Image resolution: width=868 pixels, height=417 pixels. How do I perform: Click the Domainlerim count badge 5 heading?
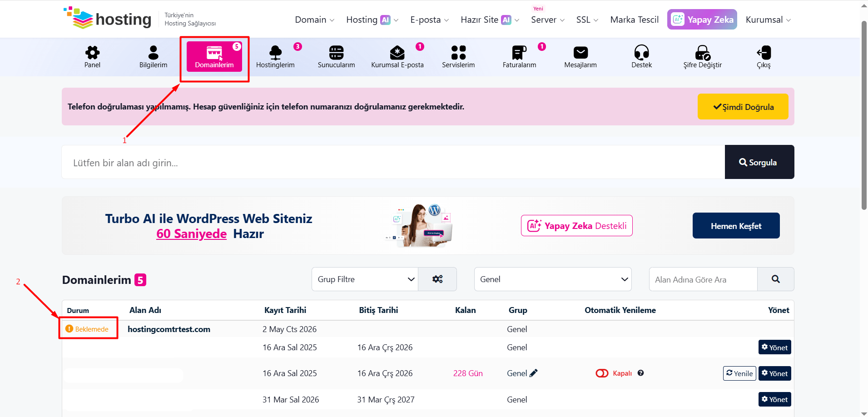(140, 280)
